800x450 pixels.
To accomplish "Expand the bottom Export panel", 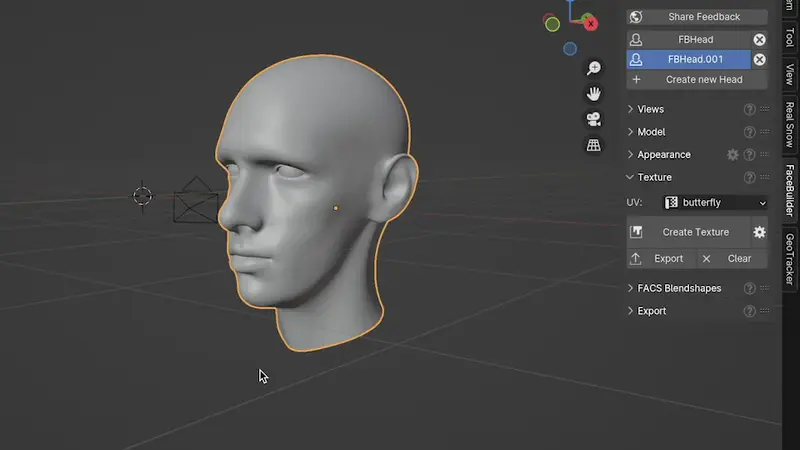I will [630, 311].
